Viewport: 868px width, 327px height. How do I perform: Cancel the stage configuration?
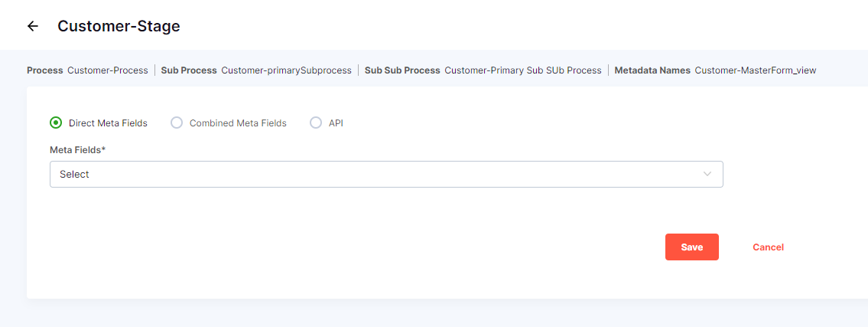coord(768,247)
